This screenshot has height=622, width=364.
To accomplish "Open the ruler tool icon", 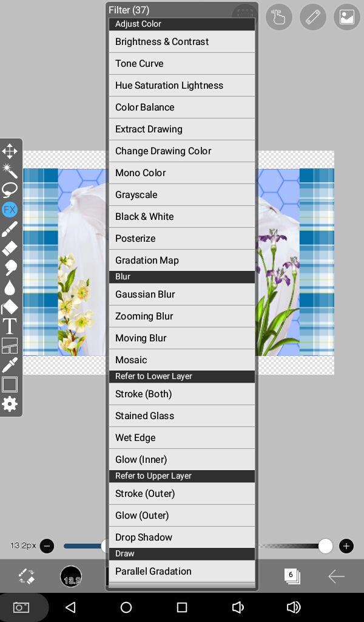I will pyautogui.click(x=313, y=16).
